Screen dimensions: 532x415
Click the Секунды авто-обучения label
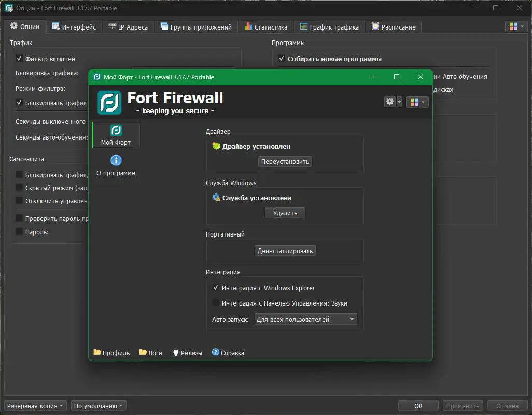[x=51, y=137]
